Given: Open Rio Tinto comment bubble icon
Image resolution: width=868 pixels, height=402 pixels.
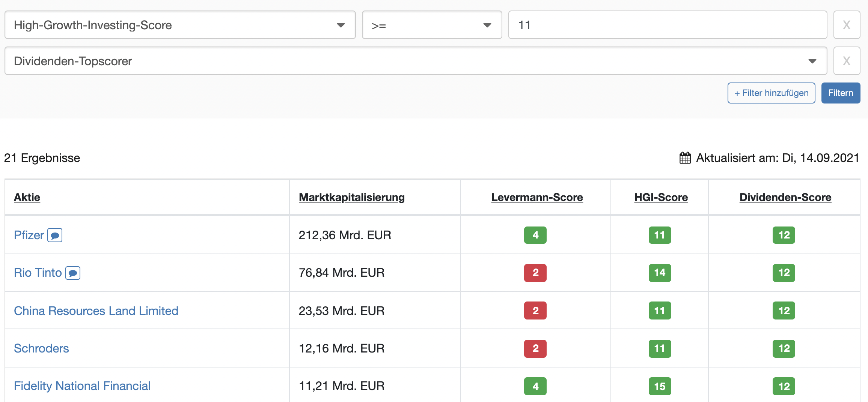Looking at the screenshot, I should pos(73,273).
